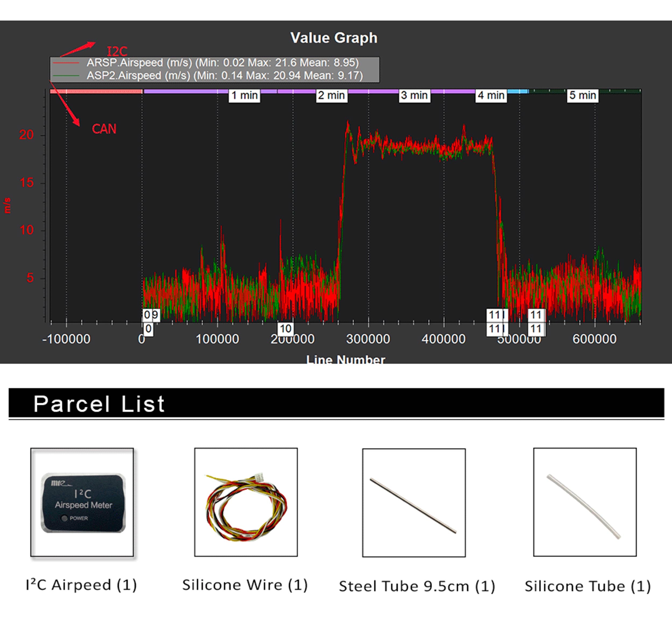The height and width of the screenshot is (632, 672).
Task: Click the Silicone Tube product image
Action: 585,503
